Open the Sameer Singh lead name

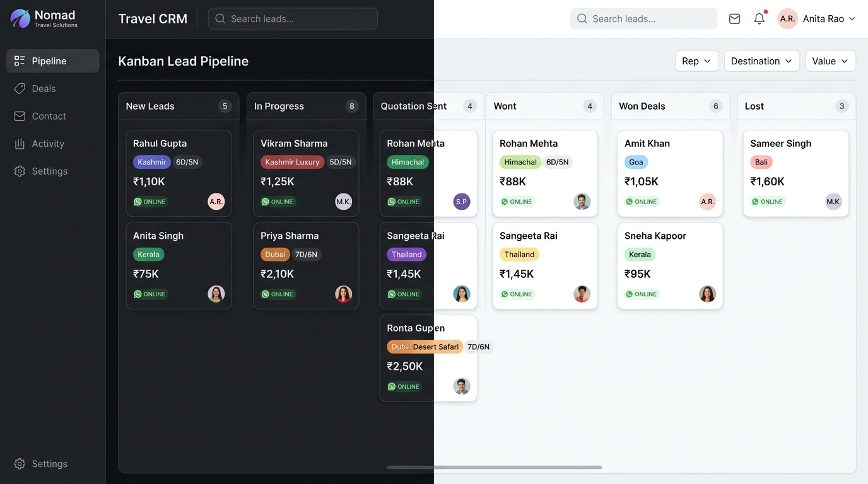tap(780, 144)
